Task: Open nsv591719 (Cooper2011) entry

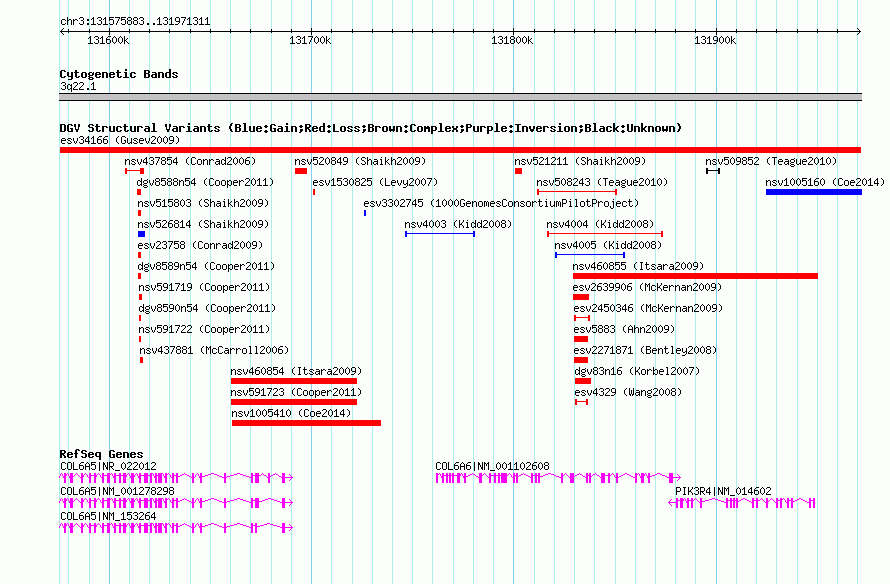Action: pyautogui.click(x=204, y=287)
